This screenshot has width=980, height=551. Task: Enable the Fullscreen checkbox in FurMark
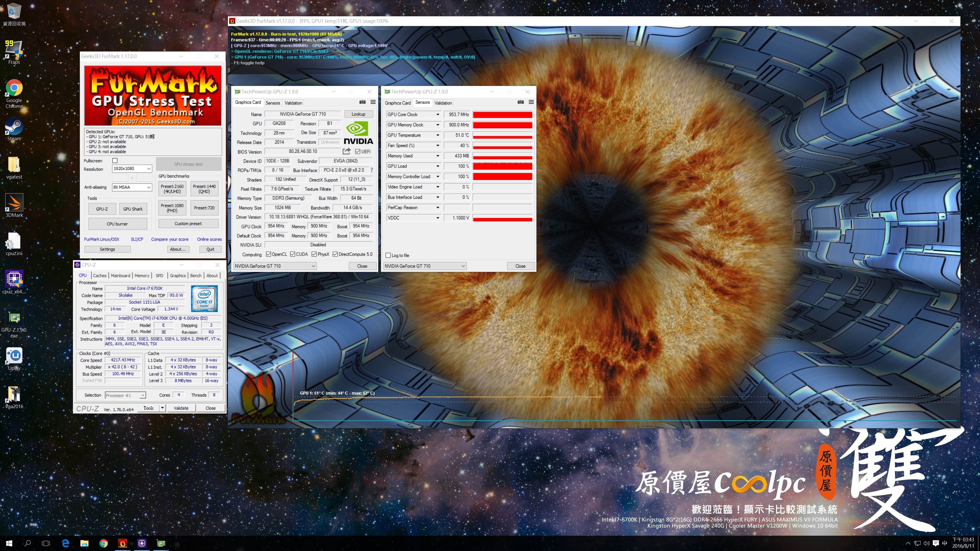coord(115,160)
